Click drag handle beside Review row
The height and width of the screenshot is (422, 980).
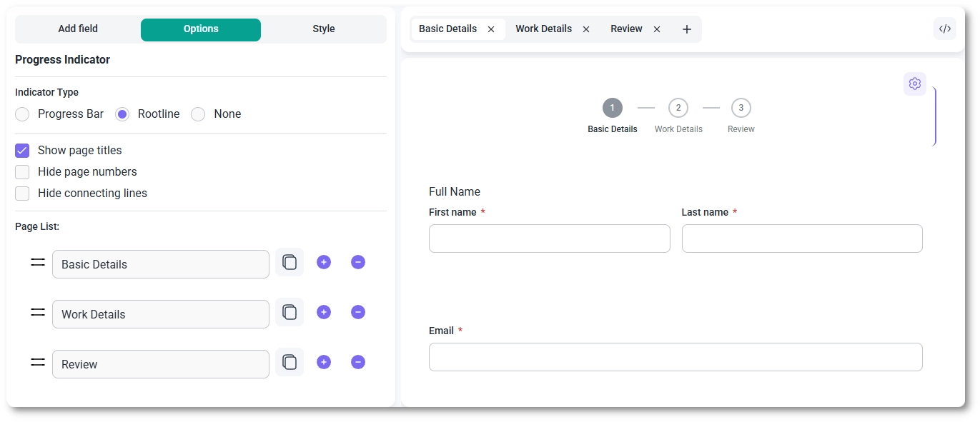coord(38,363)
